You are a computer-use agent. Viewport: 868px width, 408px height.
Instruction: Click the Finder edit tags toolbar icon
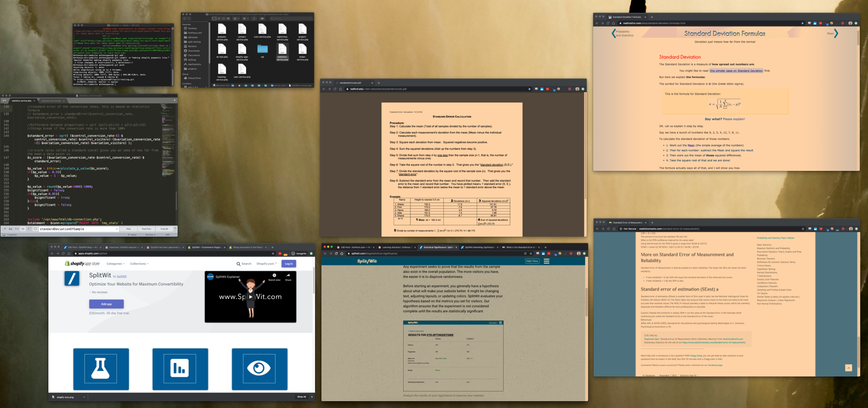262,19
